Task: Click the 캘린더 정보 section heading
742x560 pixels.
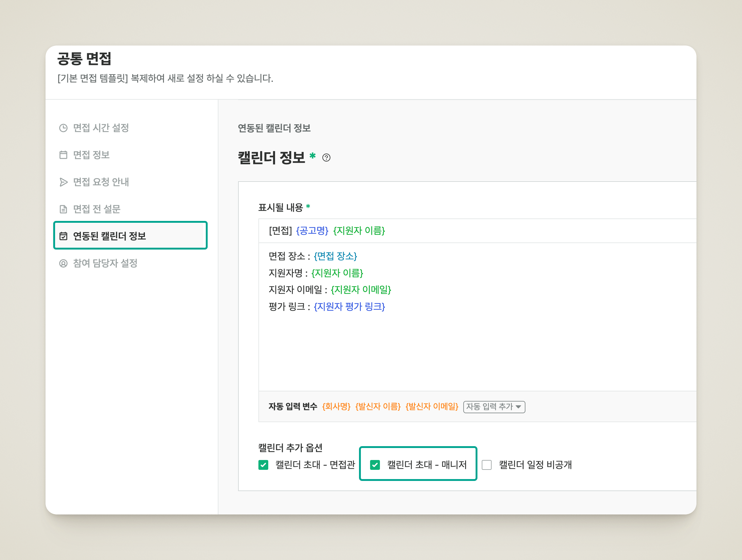Action: pyautogui.click(x=271, y=157)
